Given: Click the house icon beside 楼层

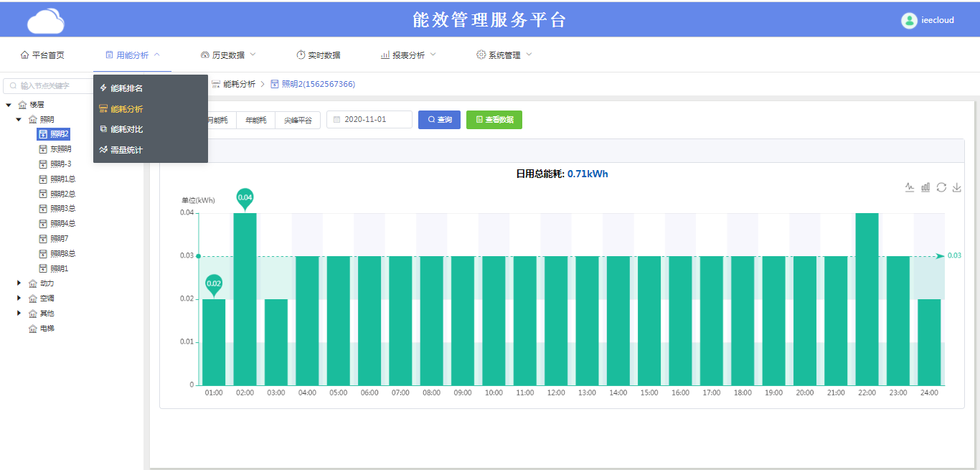Looking at the screenshot, I should tap(22, 105).
